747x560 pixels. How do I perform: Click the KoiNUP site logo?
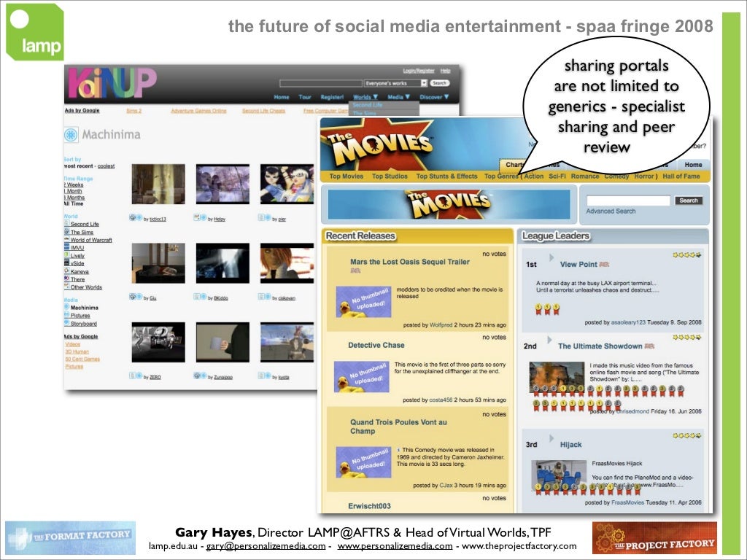click(x=112, y=83)
